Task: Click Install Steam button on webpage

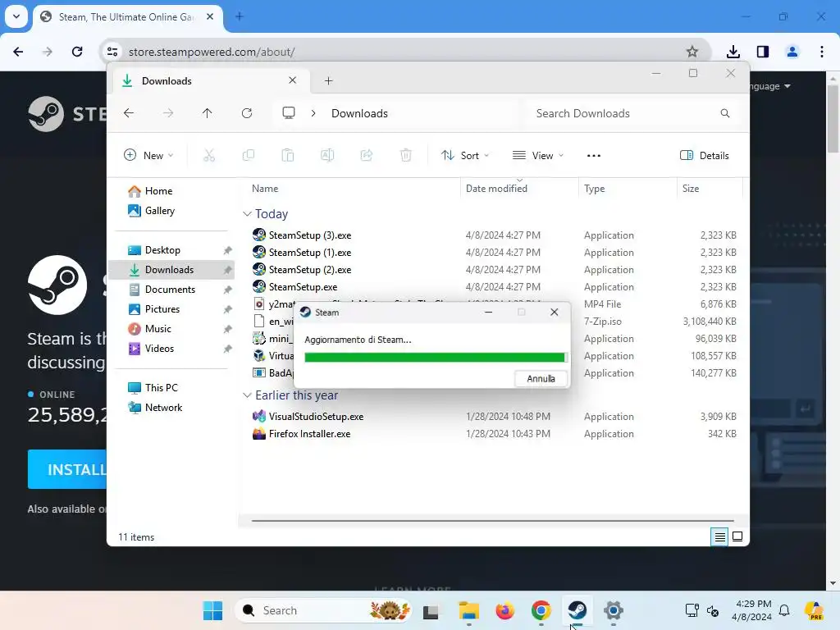Action: (x=67, y=469)
